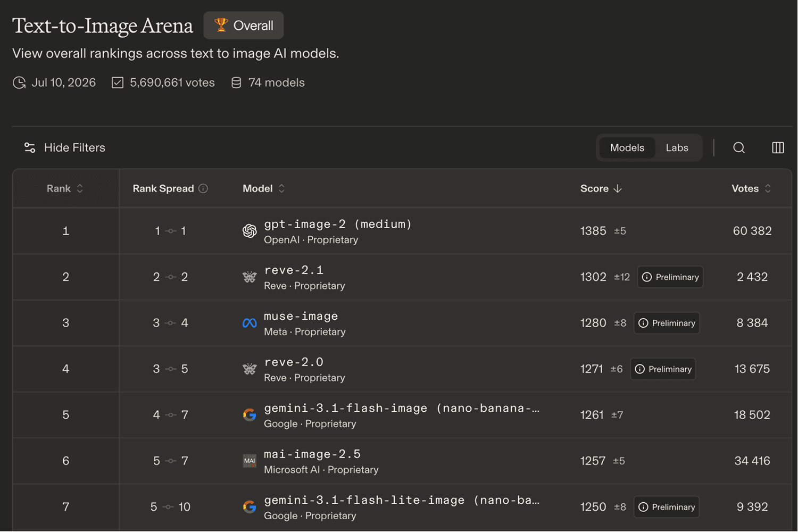Click the info icon in muse-image Preliminary badge

pyautogui.click(x=643, y=323)
